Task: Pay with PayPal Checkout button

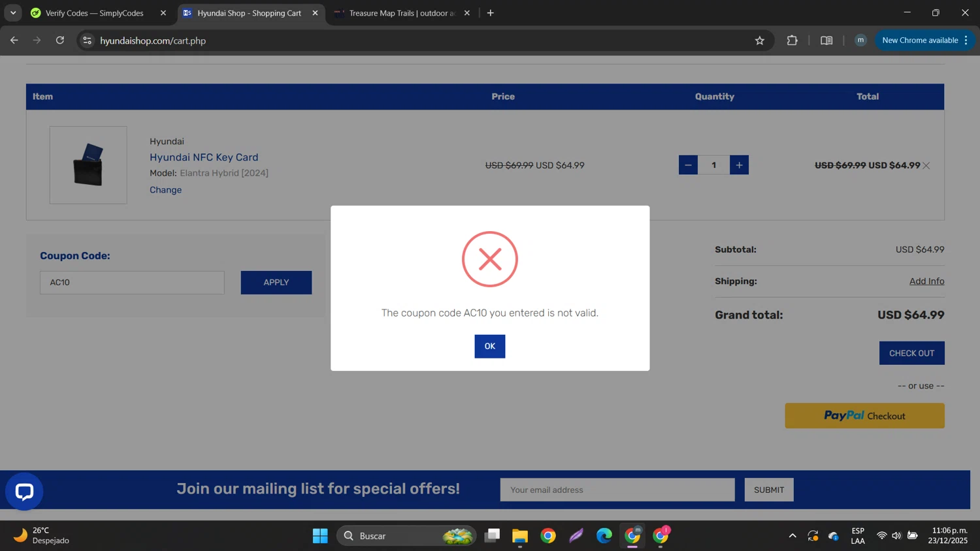Action: 864,416
